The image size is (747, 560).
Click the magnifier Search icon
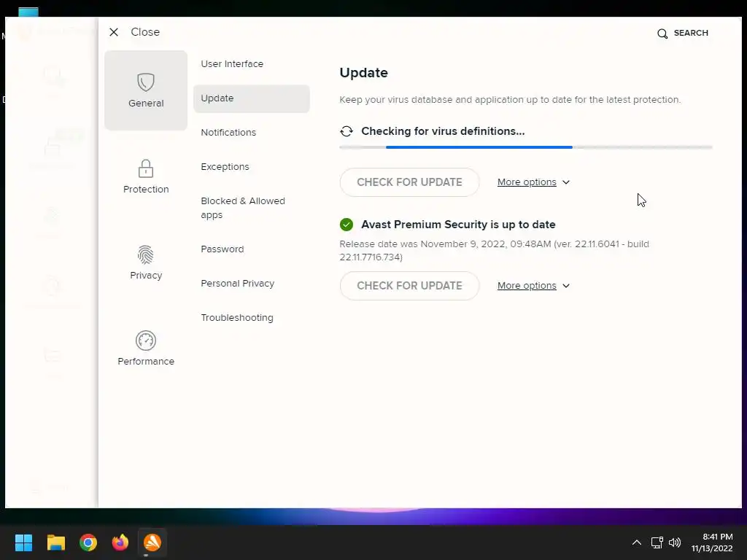[x=662, y=34]
